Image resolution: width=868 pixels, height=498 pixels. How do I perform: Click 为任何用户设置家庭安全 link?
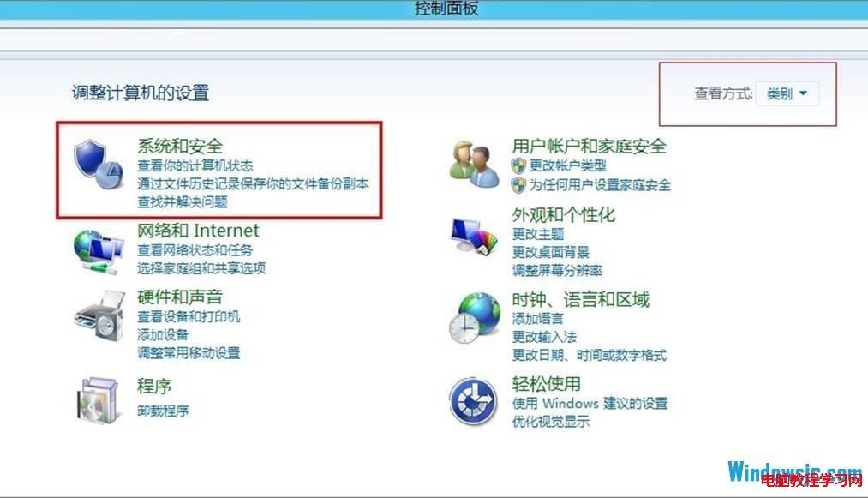click(x=600, y=185)
